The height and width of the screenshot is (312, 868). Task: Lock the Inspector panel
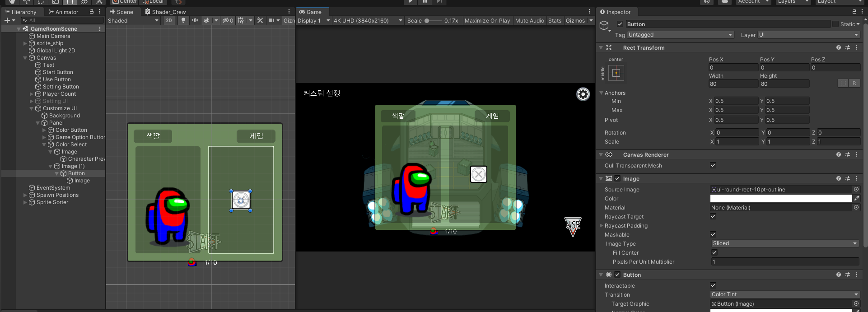click(854, 12)
